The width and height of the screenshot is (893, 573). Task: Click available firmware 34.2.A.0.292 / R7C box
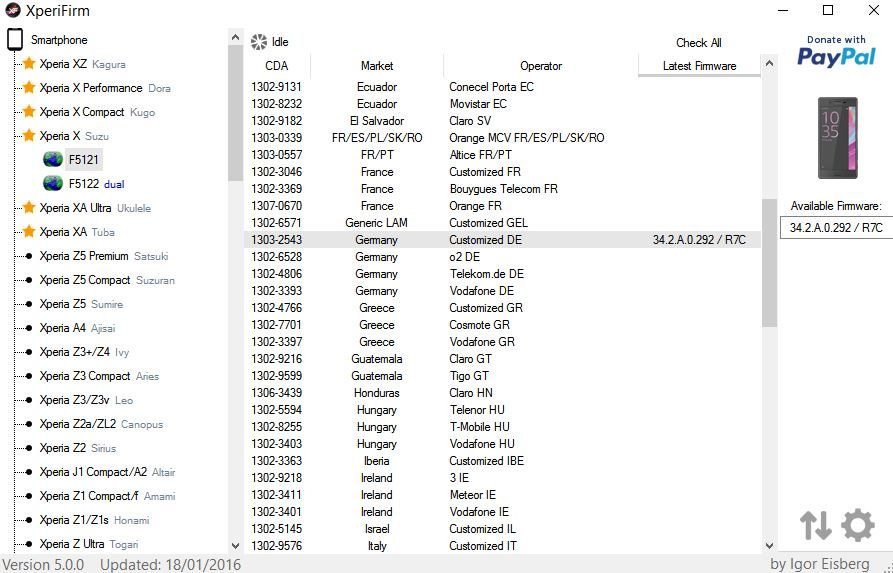pos(836,228)
